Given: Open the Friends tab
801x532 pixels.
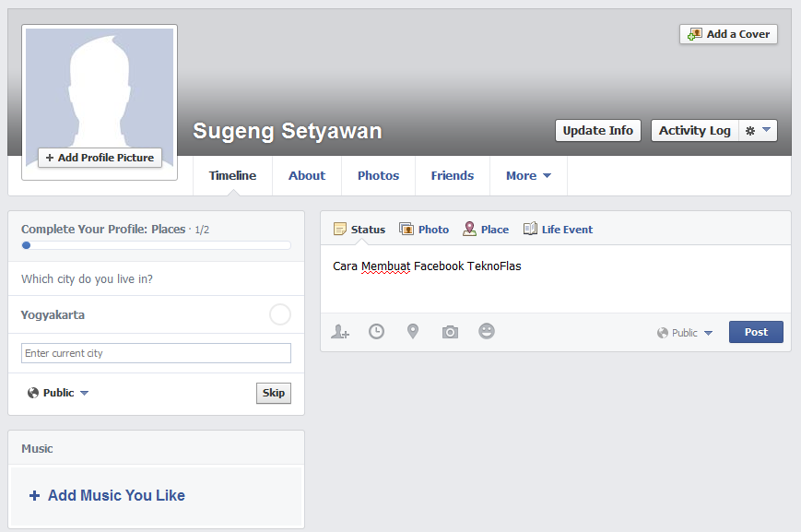Looking at the screenshot, I should coord(452,176).
